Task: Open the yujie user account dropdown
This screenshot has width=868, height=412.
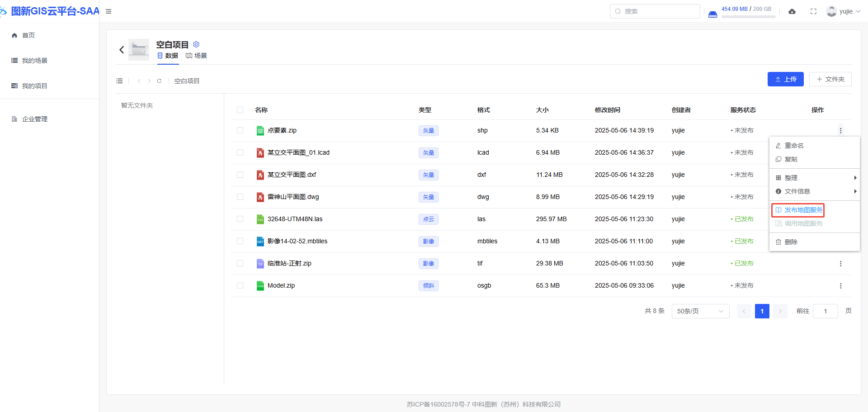Action: click(x=843, y=11)
